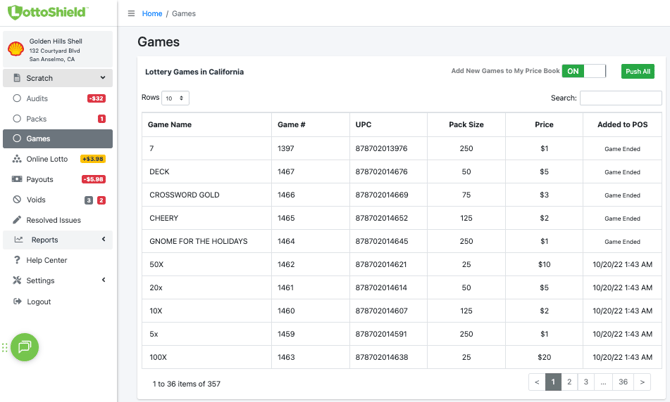The image size is (670, 402).
Task: Sort by Added to POS column header
Action: coord(622,125)
